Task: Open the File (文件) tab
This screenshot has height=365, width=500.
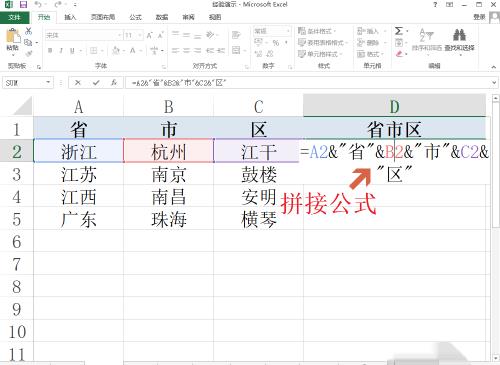Action: point(14,17)
